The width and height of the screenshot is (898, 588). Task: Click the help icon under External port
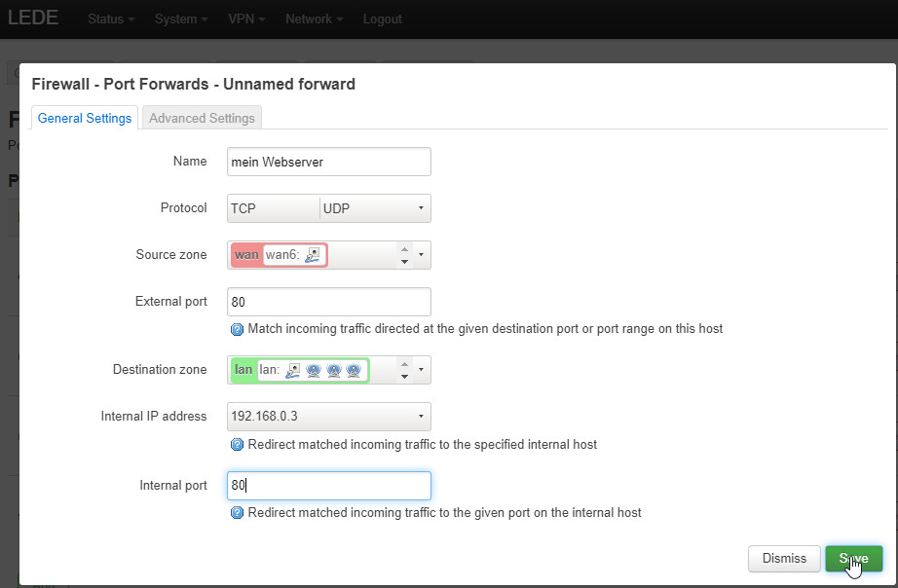[237, 329]
